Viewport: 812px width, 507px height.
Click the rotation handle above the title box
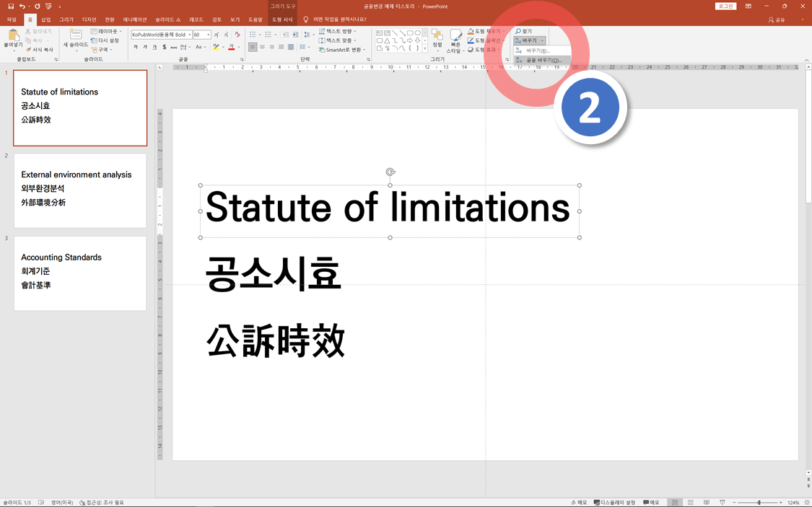390,172
